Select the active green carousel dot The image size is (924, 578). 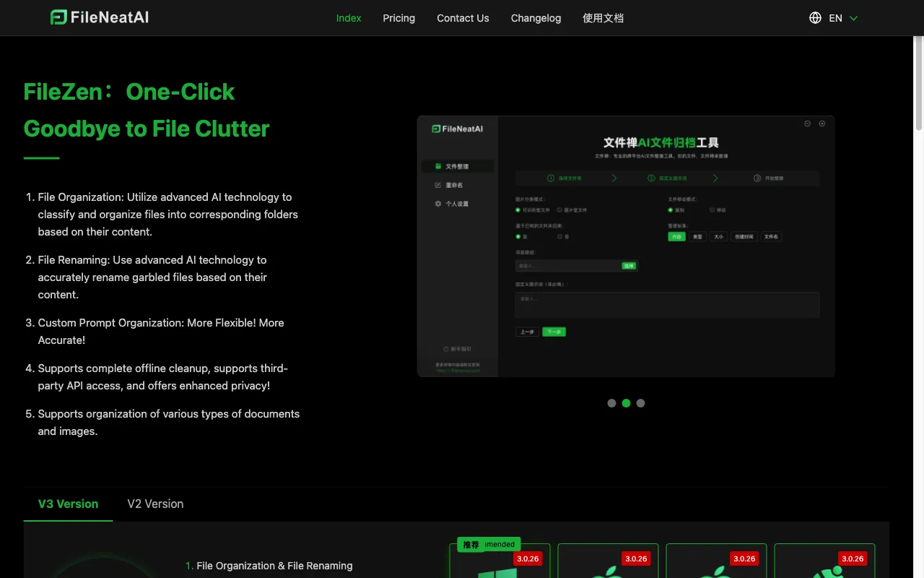coord(626,403)
